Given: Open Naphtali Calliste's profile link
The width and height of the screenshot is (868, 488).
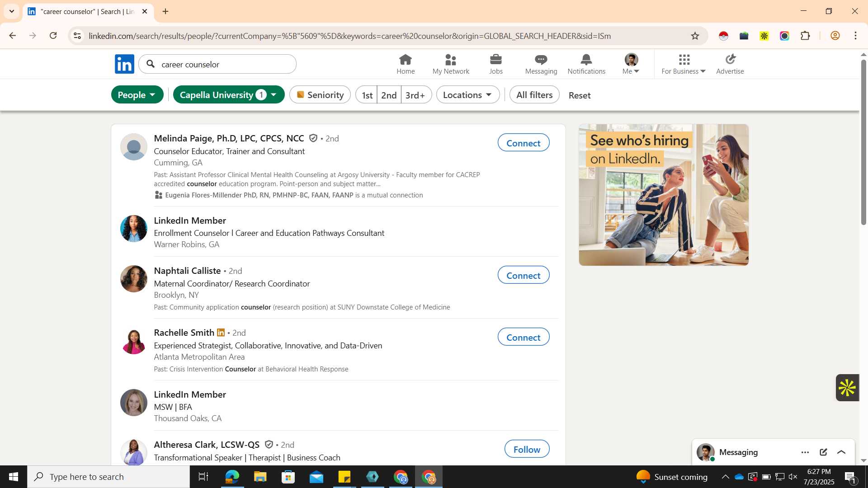Looking at the screenshot, I should click(187, 271).
